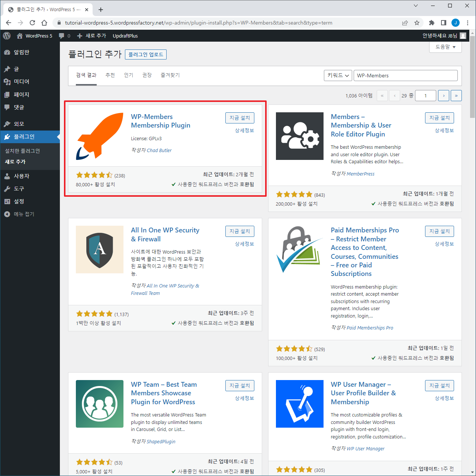Bookmark page with star icon
476x476 pixels.
click(x=417, y=23)
